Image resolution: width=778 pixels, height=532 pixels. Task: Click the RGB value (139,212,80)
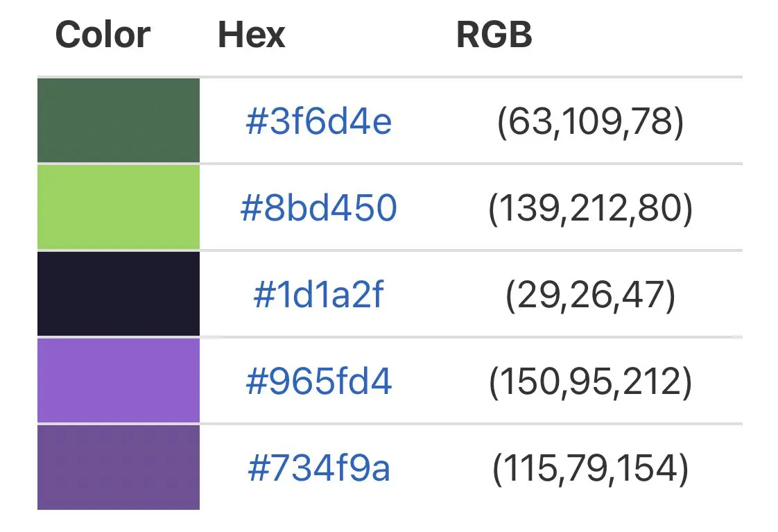click(591, 209)
